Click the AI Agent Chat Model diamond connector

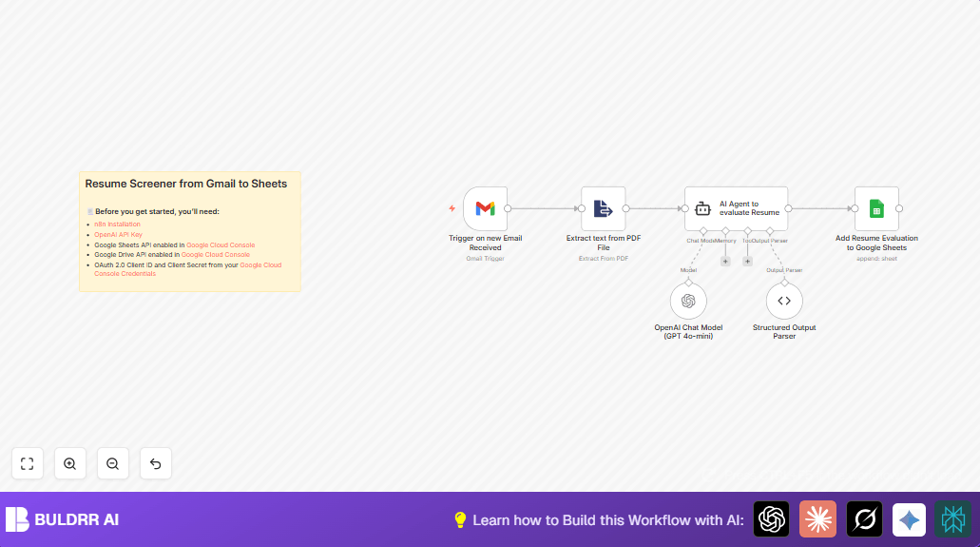coord(703,231)
